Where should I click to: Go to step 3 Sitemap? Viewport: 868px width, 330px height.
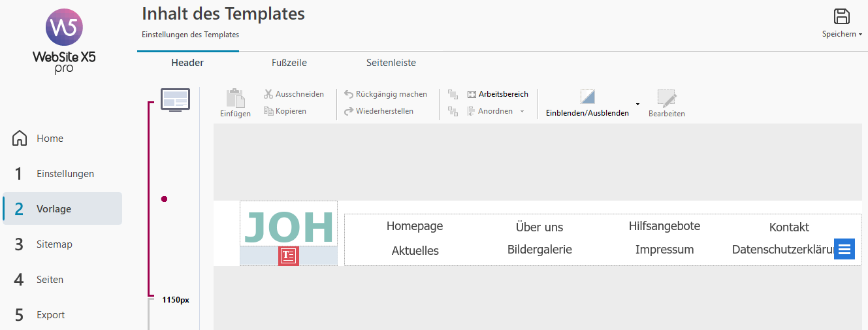[54, 244]
